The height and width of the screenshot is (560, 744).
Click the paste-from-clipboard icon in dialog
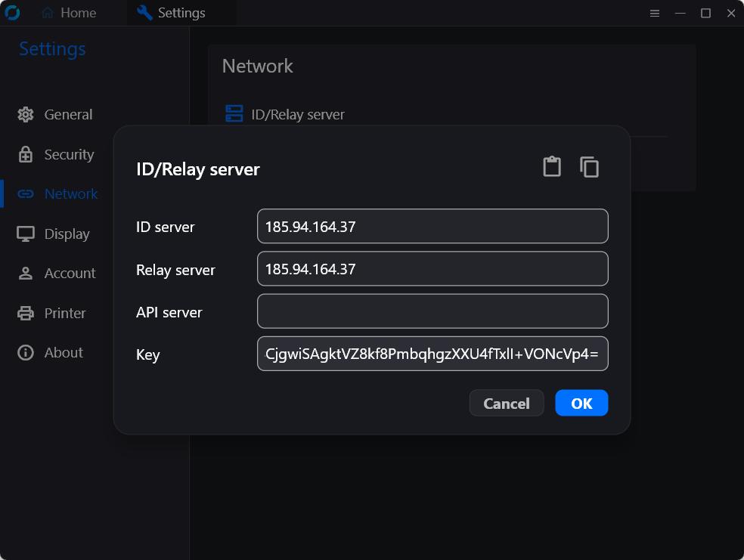click(x=552, y=166)
